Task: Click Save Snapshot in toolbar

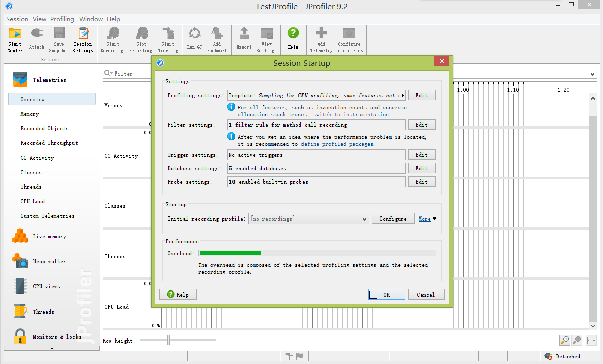Action: point(59,40)
